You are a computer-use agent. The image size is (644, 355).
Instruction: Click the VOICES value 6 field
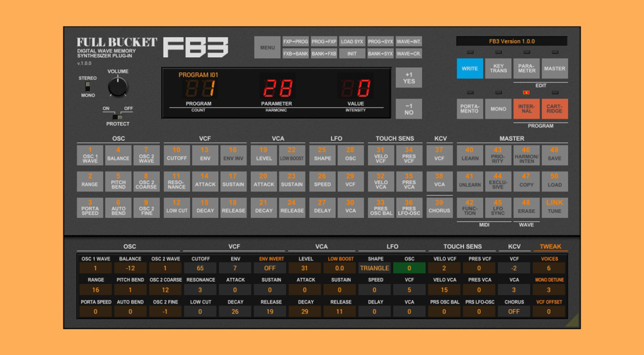pos(548,268)
